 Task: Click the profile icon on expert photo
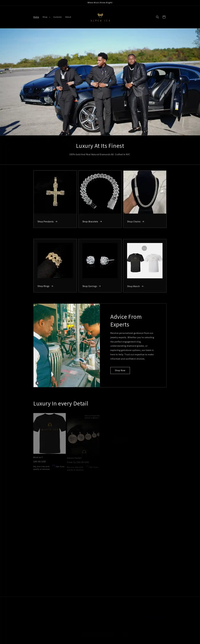tap(37, 383)
